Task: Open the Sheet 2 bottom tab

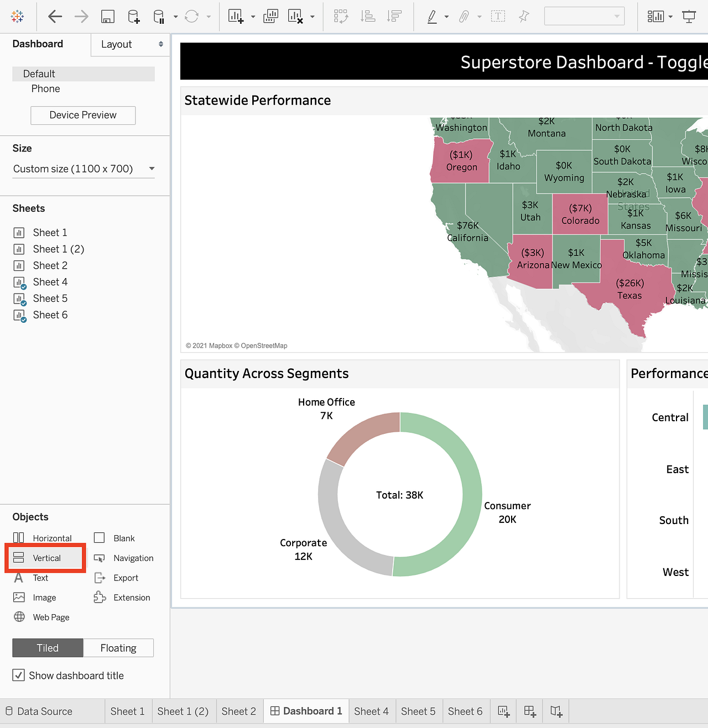Action: pos(239,711)
